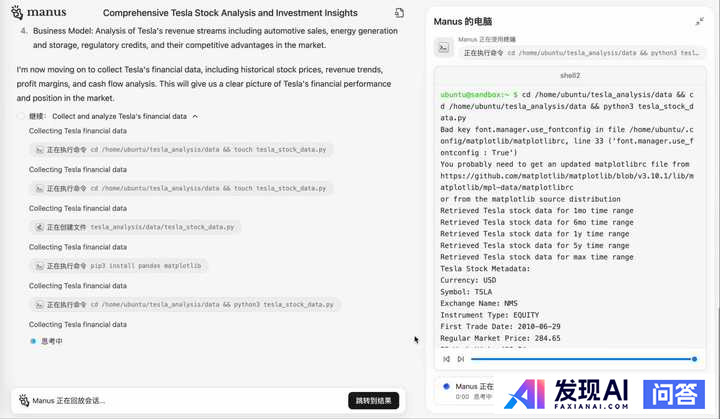Click the second touch tesla_stock_data.py command entry

click(x=180, y=188)
